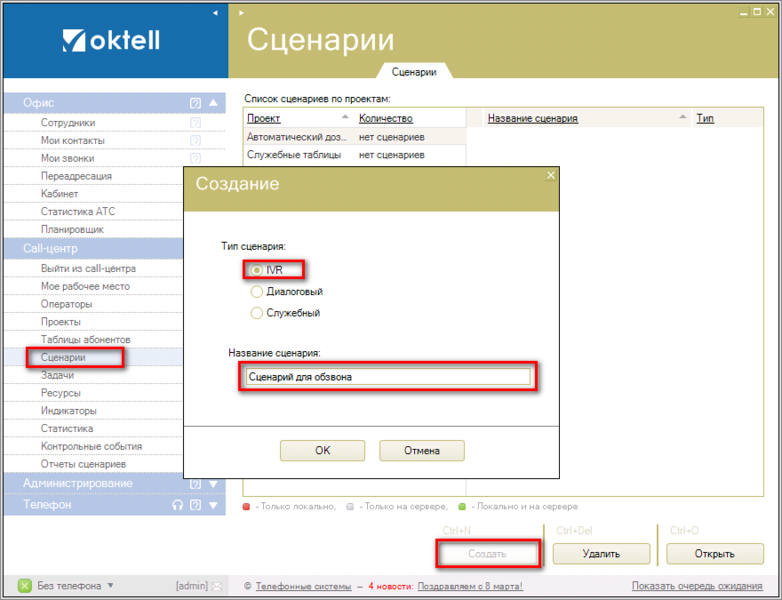Select the Служебный scenario type
The width and height of the screenshot is (782, 600).
[256, 313]
